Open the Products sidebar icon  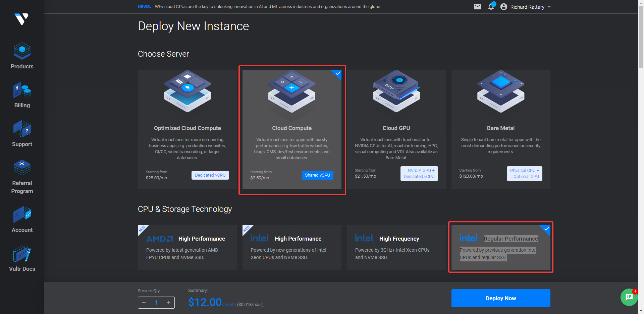pyautogui.click(x=22, y=51)
